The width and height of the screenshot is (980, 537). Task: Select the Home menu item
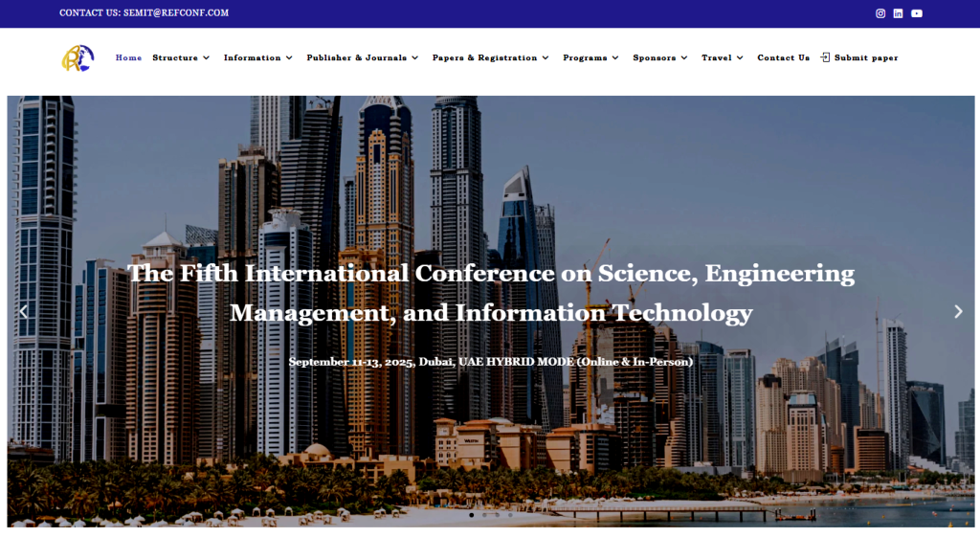[x=128, y=58]
